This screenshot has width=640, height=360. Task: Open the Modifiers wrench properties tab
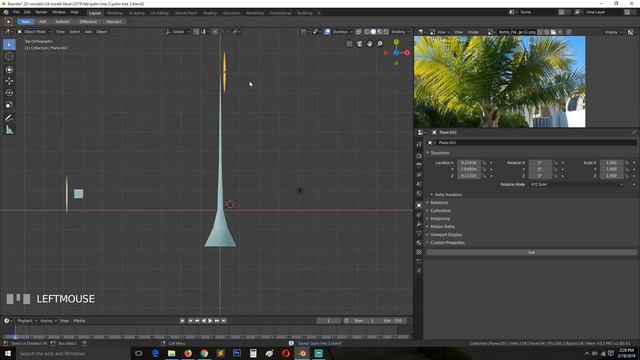(x=419, y=224)
